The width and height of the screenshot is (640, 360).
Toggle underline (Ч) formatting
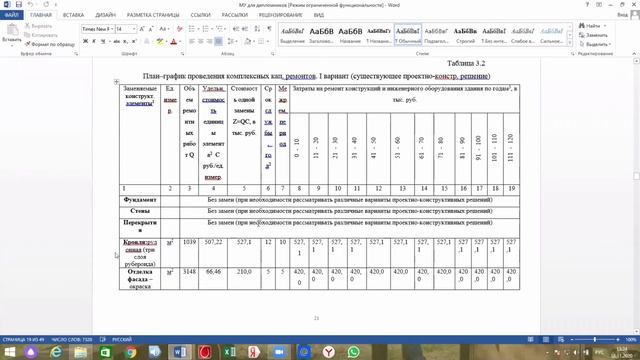pyautogui.click(x=103, y=41)
